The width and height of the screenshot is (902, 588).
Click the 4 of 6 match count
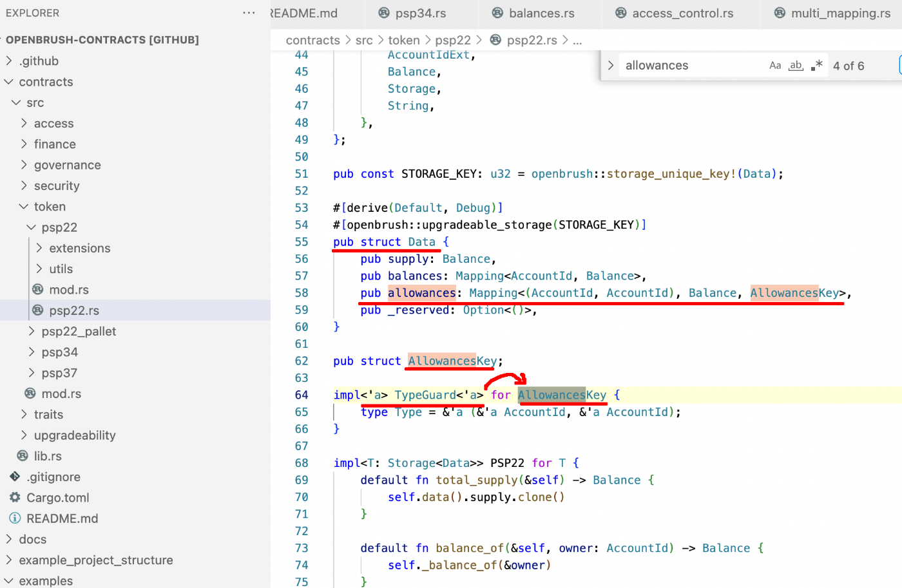849,66
